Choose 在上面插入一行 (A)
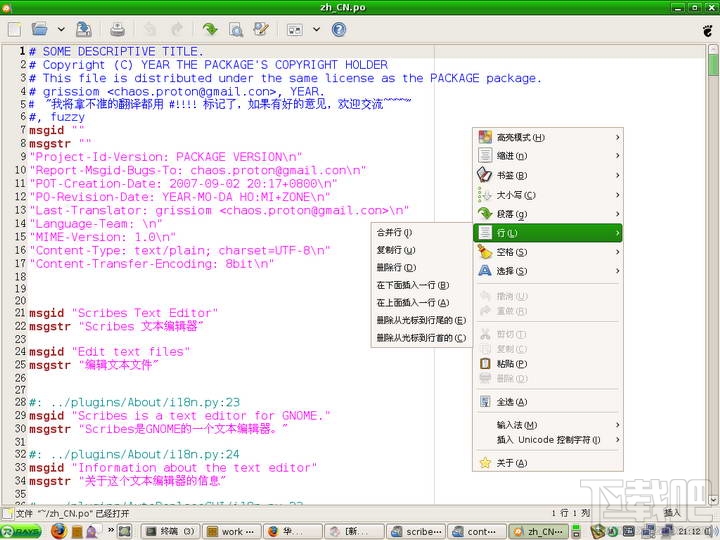The image size is (720, 540). click(422, 303)
